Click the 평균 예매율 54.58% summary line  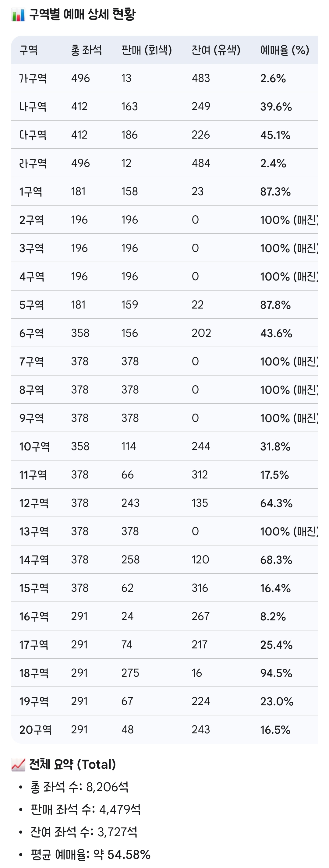tap(90, 854)
